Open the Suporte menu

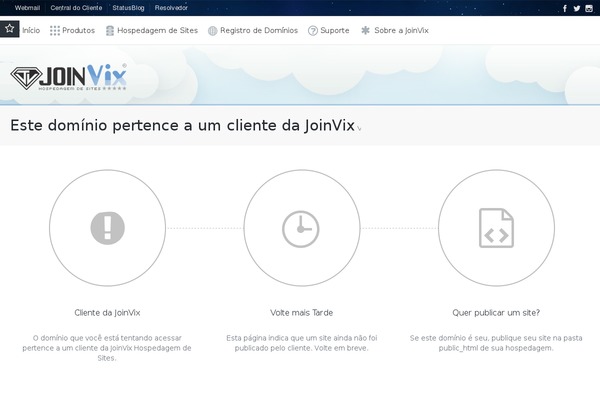[x=335, y=30]
